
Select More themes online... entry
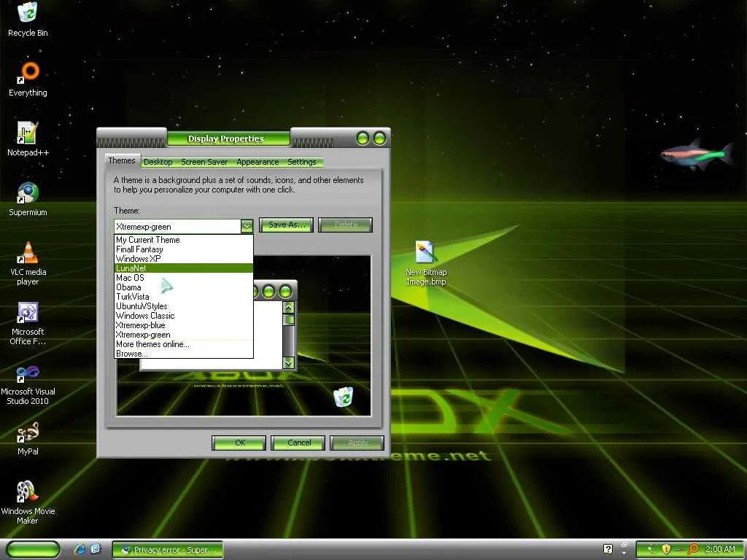click(x=183, y=344)
